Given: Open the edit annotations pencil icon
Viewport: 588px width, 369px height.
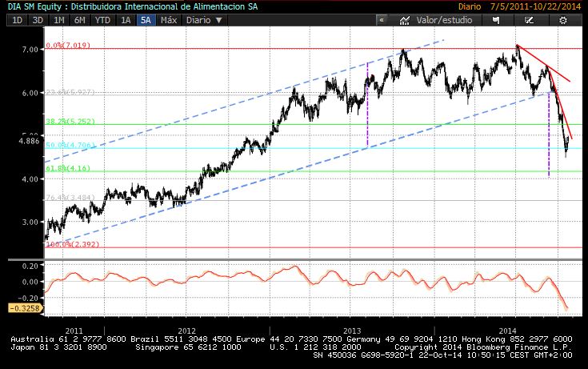Looking at the screenshot, I should 529,20.
